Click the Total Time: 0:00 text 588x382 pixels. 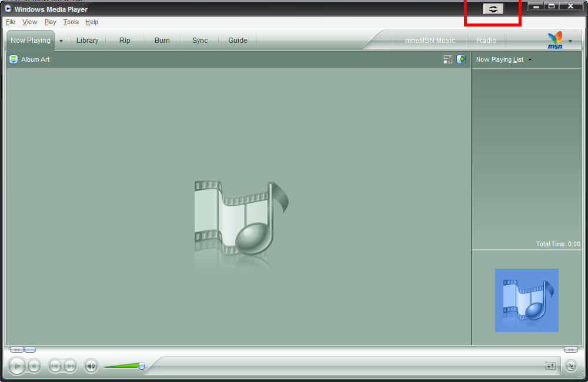[558, 244]
